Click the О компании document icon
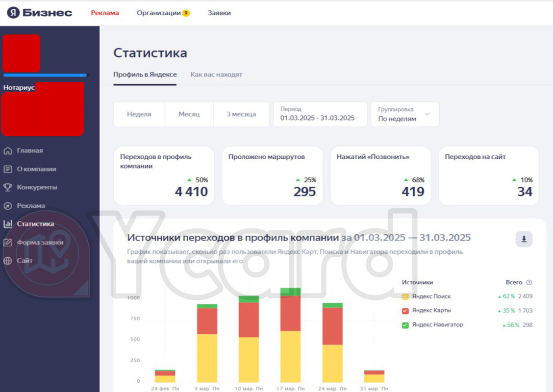The width and height of the screenshot is (553, 392). pos(8,169)
